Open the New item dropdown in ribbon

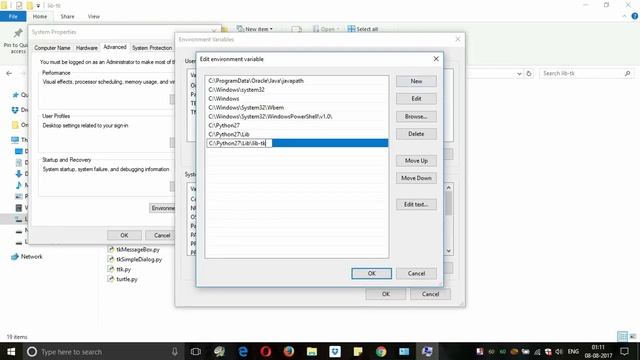click(x=254, y=29)
